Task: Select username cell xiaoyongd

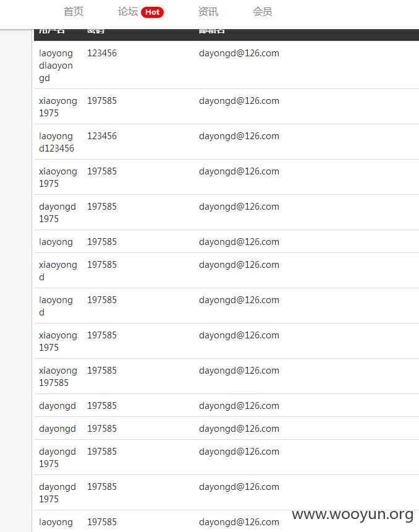Action: (58, 271)
